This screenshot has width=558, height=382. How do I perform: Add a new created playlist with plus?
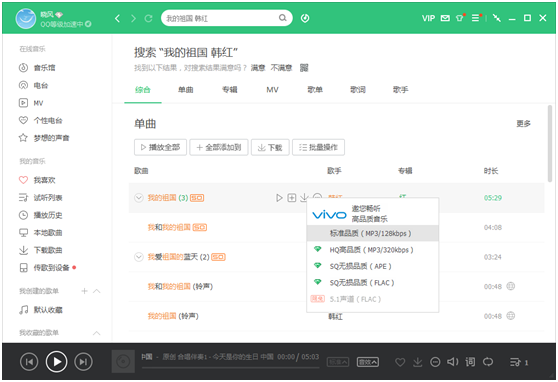click(x=84, y=291)
